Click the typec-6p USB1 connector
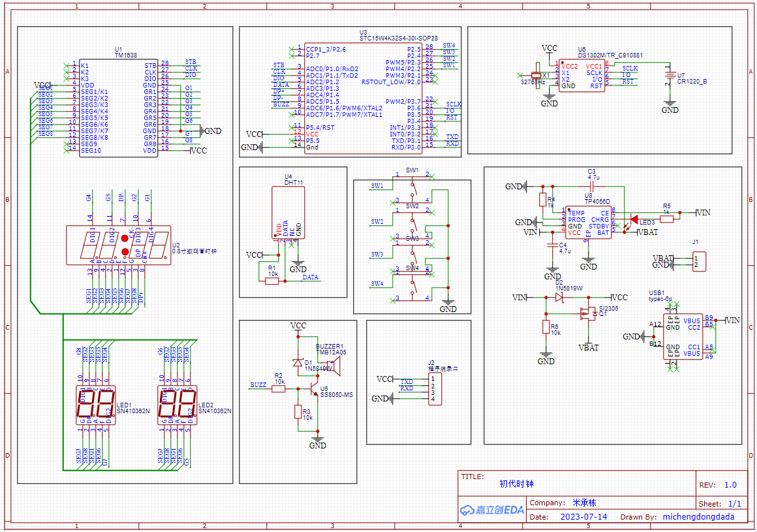Screen dimensions: 757x532 pos(683,337)
